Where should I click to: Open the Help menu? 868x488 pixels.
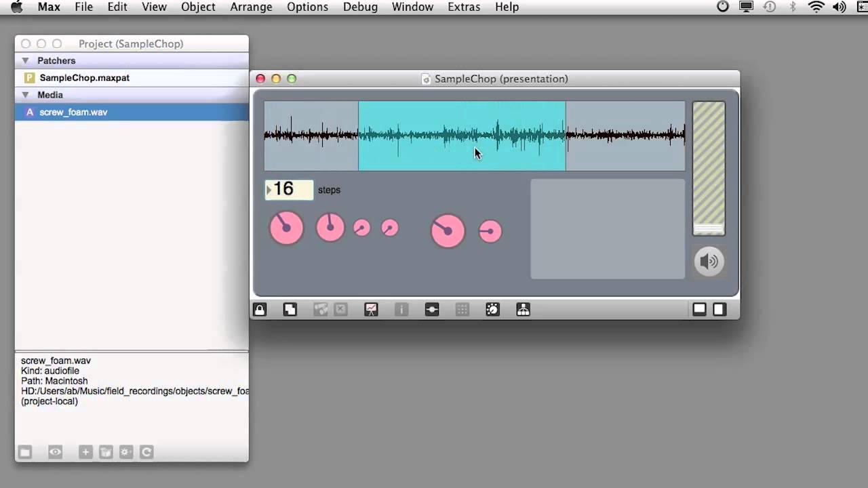[x=507, y=7]
